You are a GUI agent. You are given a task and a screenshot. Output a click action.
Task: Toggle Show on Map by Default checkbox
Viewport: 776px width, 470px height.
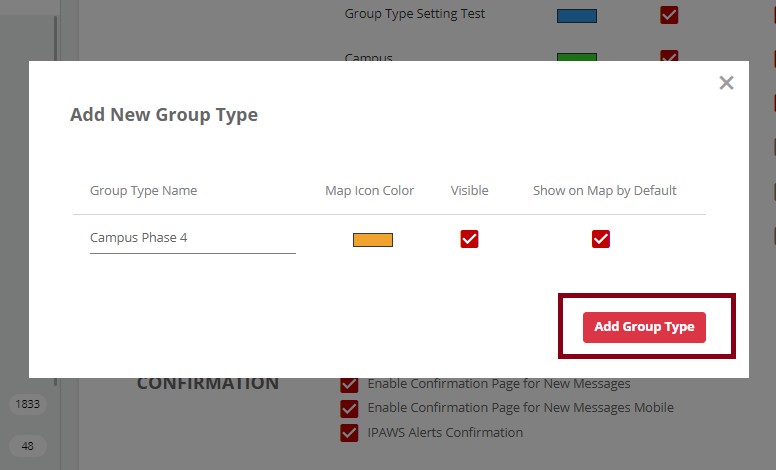[x=600, y=239]
